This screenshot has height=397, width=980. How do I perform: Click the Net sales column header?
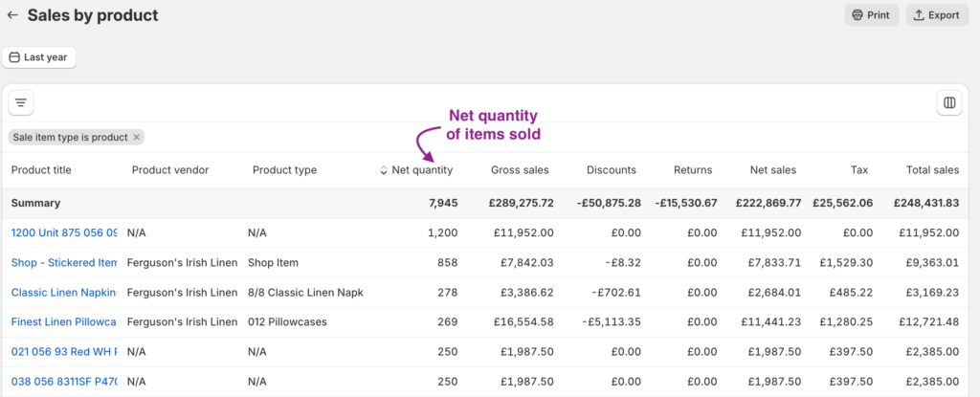(x=773, y=170)
